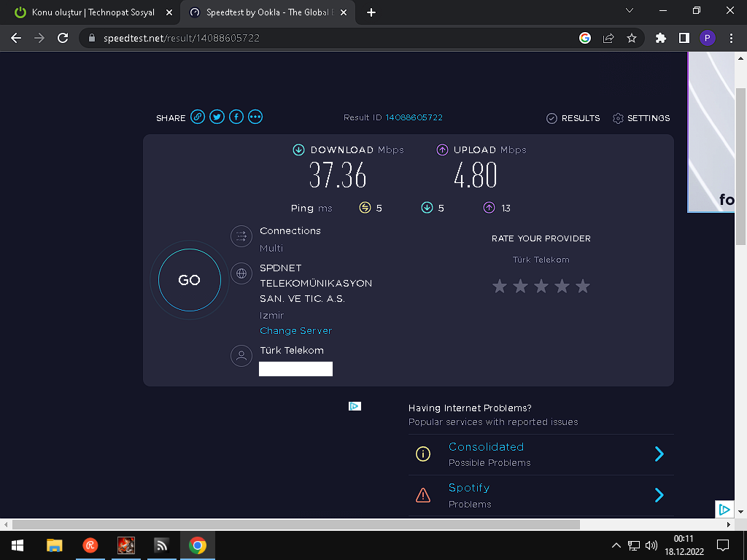Screen dimensions: 747x560
Task: Toggle Chrome side panel
Action: 684,38
